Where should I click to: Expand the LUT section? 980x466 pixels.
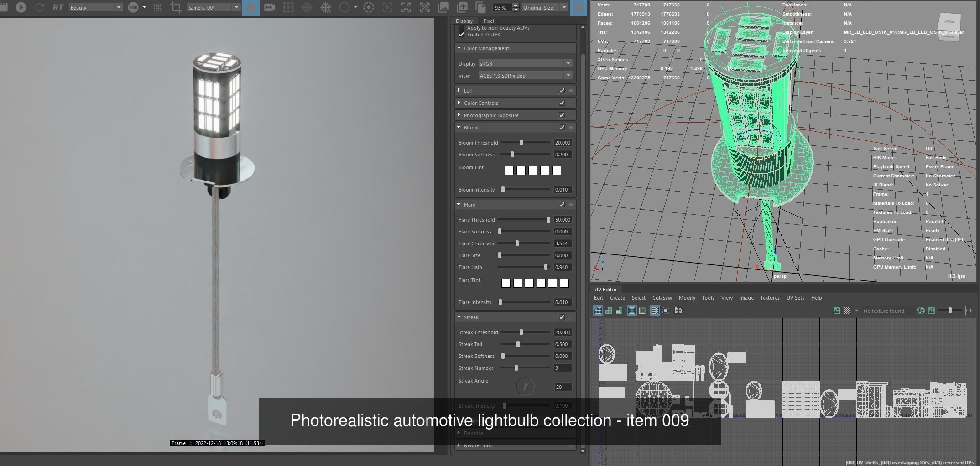(459, 91)
